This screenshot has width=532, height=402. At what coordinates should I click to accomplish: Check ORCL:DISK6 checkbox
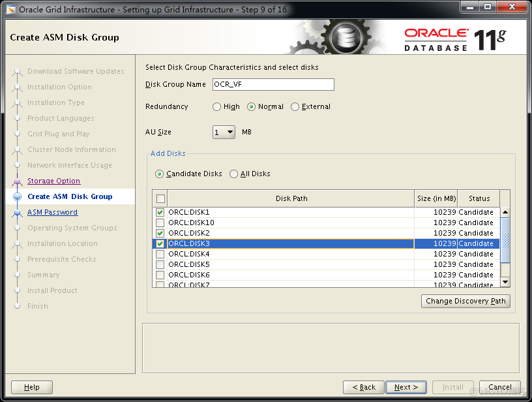(160, 275)
